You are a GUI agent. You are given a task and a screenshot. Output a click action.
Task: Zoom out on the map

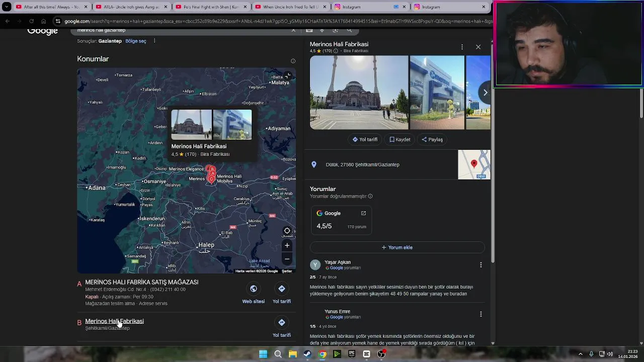(x=287, y=259)
